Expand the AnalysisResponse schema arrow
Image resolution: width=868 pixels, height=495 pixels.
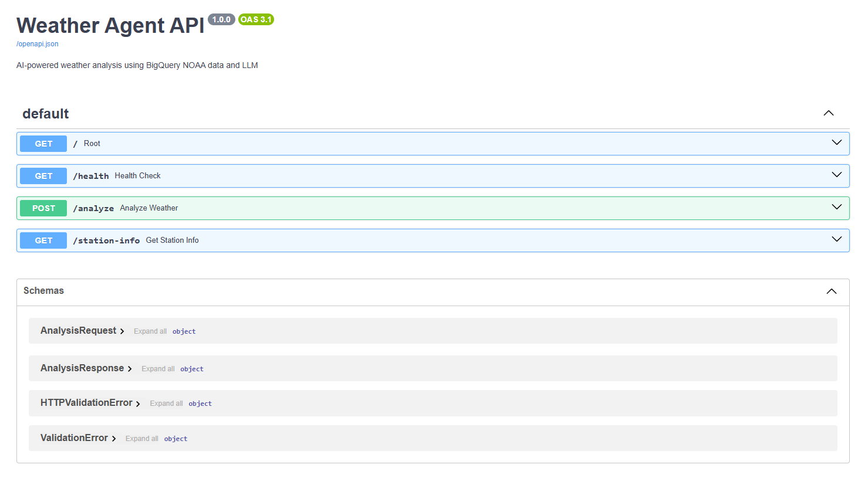[130, 369]
